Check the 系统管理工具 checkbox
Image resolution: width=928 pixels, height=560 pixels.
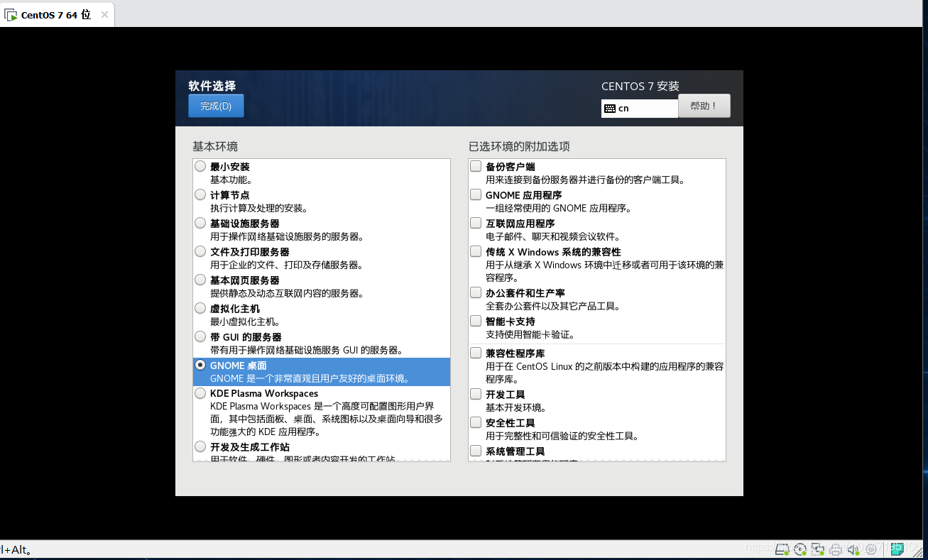[476, 451]
